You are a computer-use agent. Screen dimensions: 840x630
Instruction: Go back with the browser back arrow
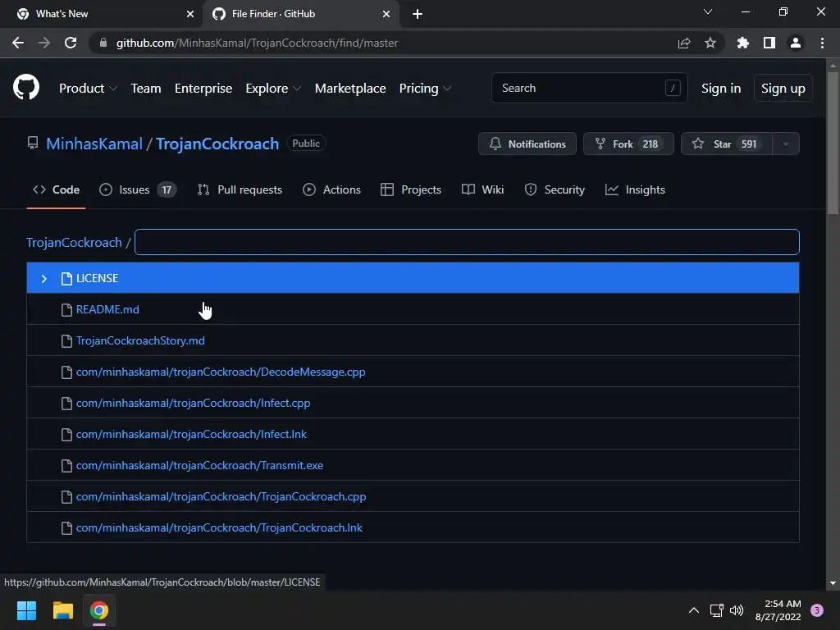pos(18,43)
